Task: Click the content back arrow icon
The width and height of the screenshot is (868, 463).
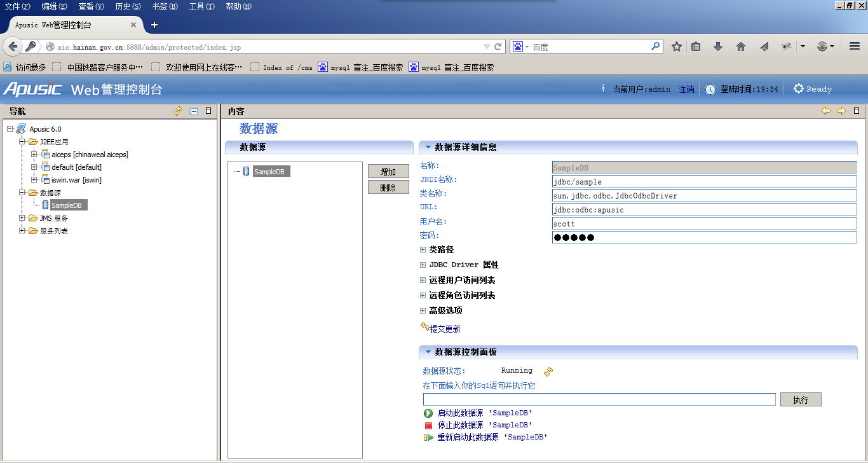Action: click(x=826, y=111)
